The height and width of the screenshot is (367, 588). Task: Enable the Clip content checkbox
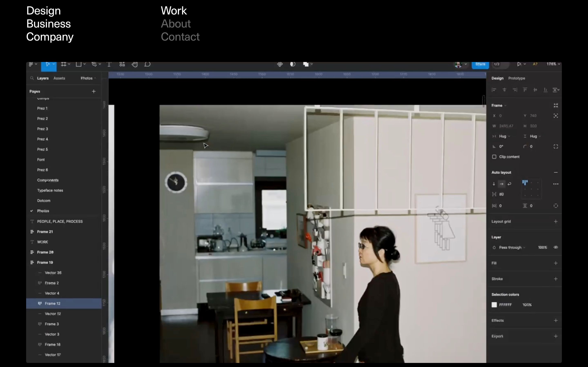point(494,157)
